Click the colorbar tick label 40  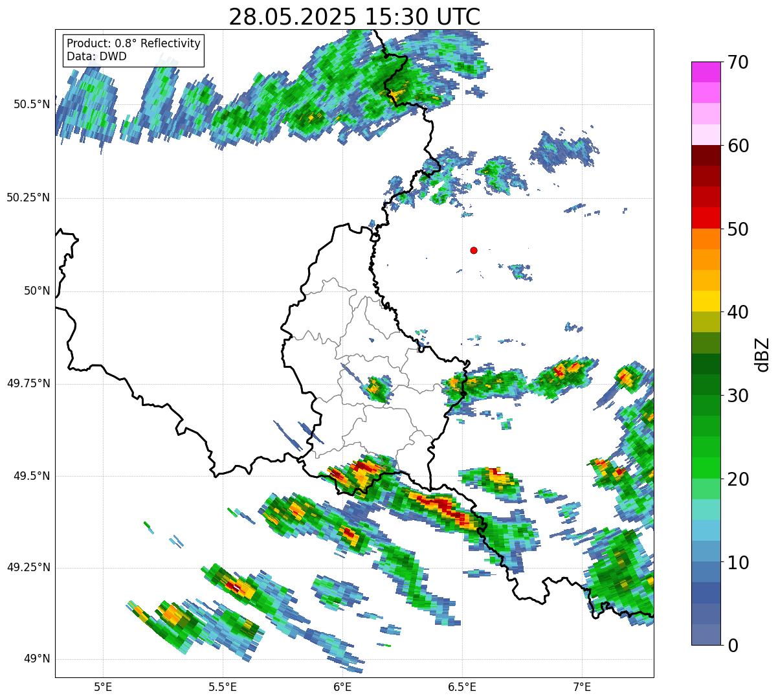[738, 312]
